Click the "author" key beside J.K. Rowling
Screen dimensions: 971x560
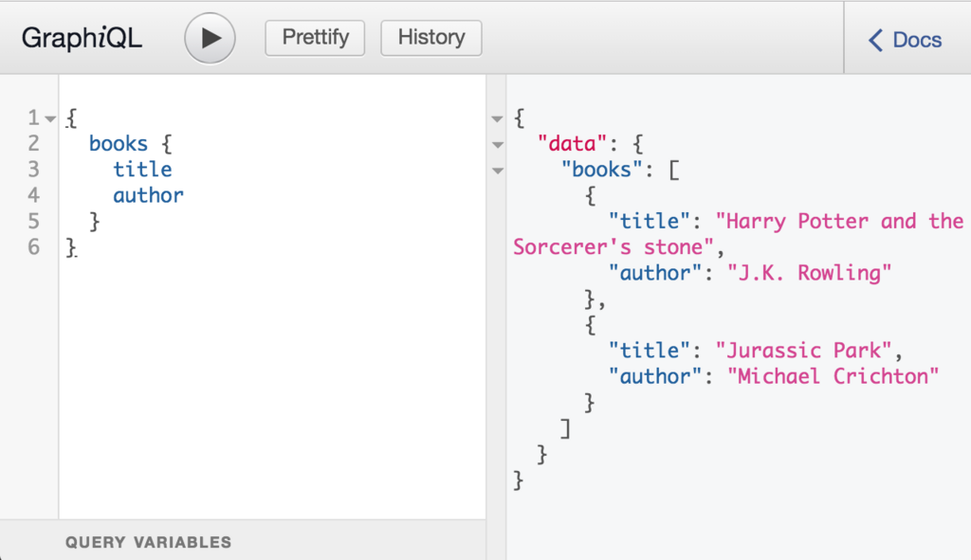[655, 273]
